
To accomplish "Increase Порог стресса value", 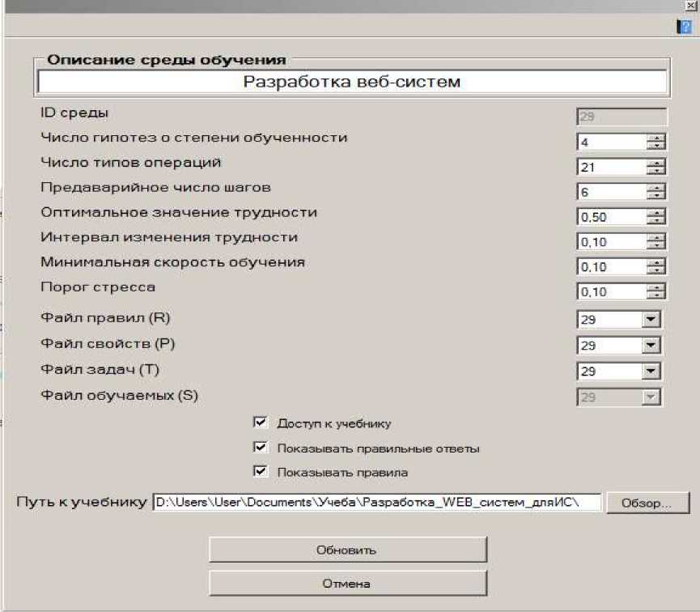I will click(655, 287).
